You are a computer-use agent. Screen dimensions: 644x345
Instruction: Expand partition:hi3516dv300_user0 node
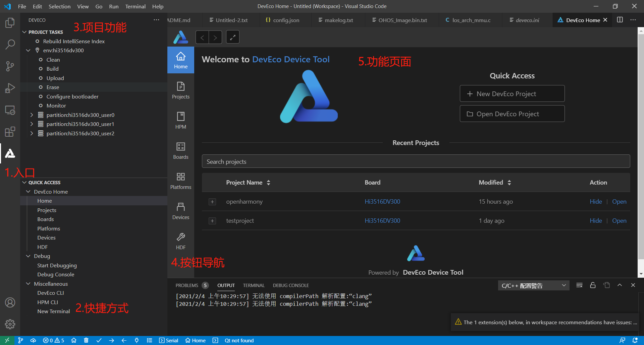32,115
